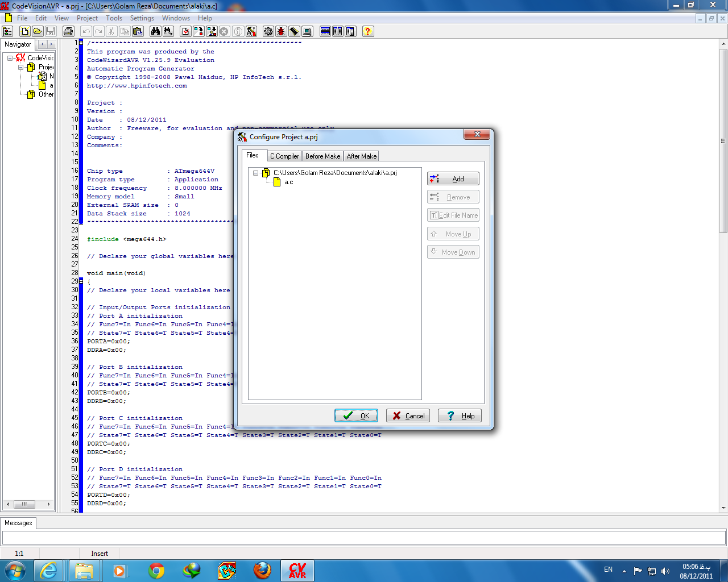The height and width of the screenshot is (582, 728).
Task: Tile windows horizontally via toolbar icon
Action: pyautogui.click(x=325, y=31)
